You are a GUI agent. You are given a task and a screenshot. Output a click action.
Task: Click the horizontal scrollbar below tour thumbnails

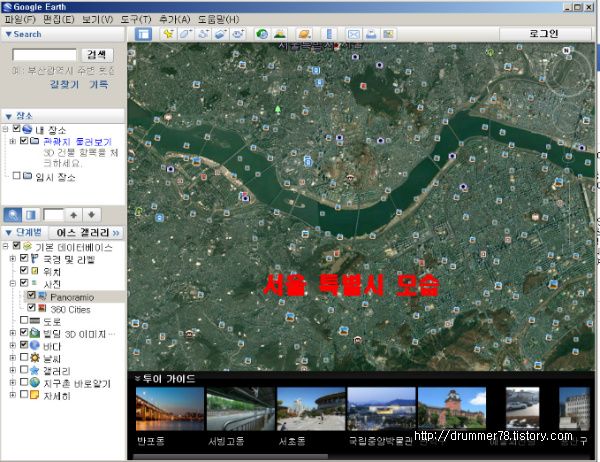tap(231, 456)
